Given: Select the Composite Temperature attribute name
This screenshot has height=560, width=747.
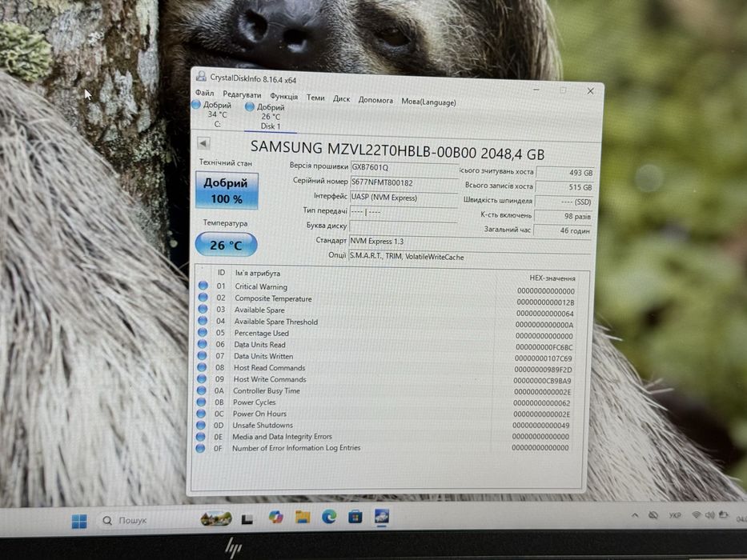Looking at the screenshot, I should [x=273, y=298].
